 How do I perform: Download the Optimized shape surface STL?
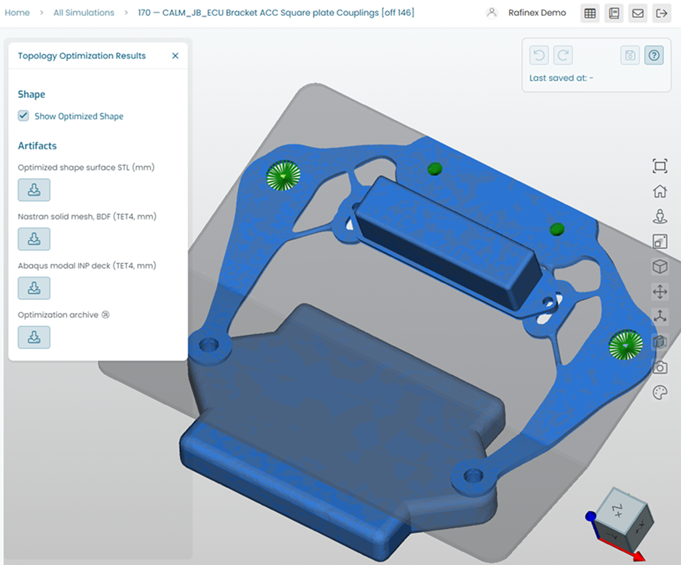point(34,190)
